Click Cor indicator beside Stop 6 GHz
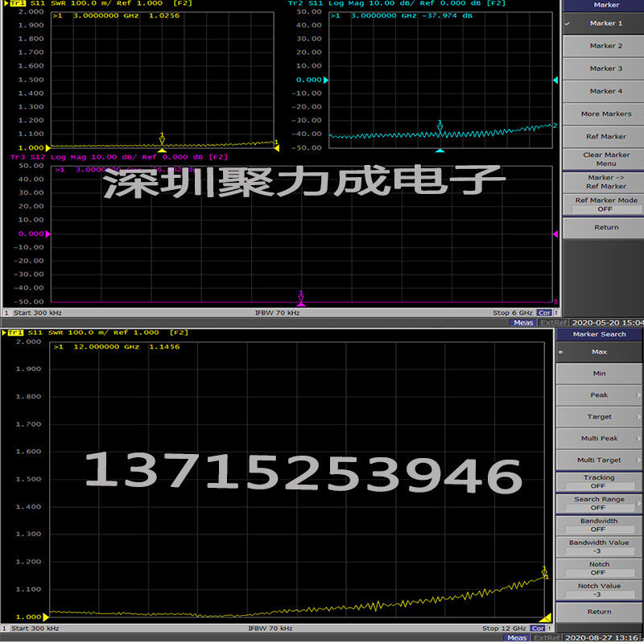644x644 pixels. tap(544, 313)
